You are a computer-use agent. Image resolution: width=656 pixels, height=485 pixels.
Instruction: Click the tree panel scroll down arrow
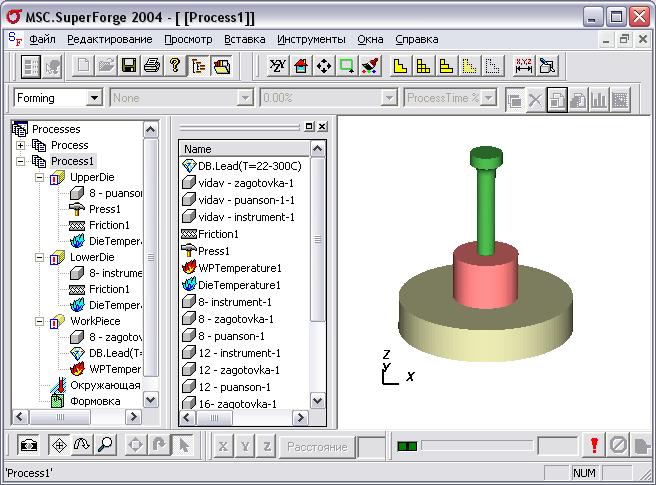coord(151,400)
